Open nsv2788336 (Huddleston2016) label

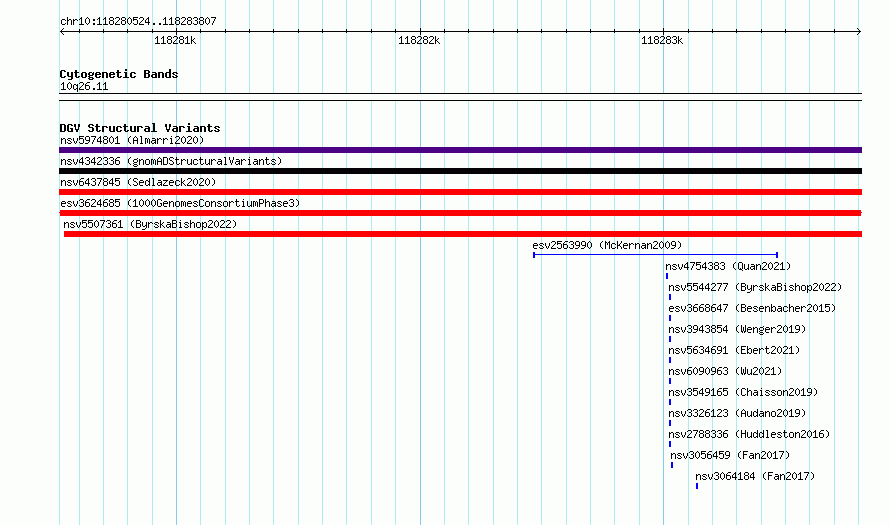point(749,434)
